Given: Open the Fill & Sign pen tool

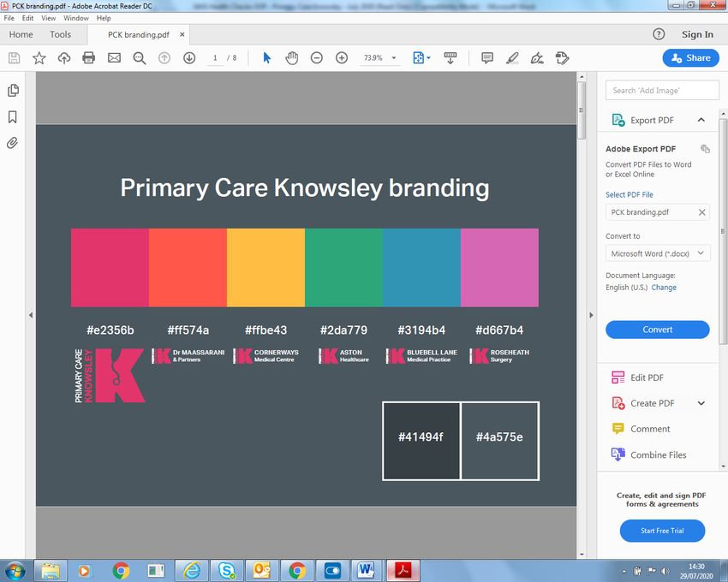Looking at the screenshot, I should (537, 58).
